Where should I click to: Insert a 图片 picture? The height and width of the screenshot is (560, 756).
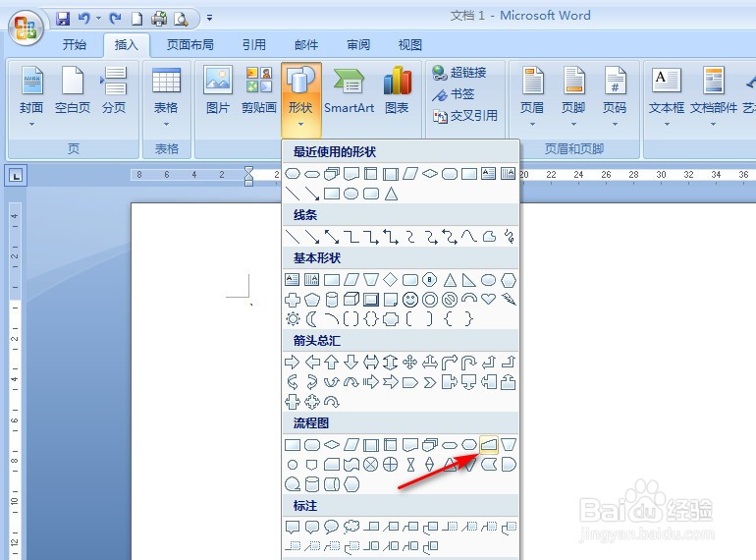(x=217, y=90)
